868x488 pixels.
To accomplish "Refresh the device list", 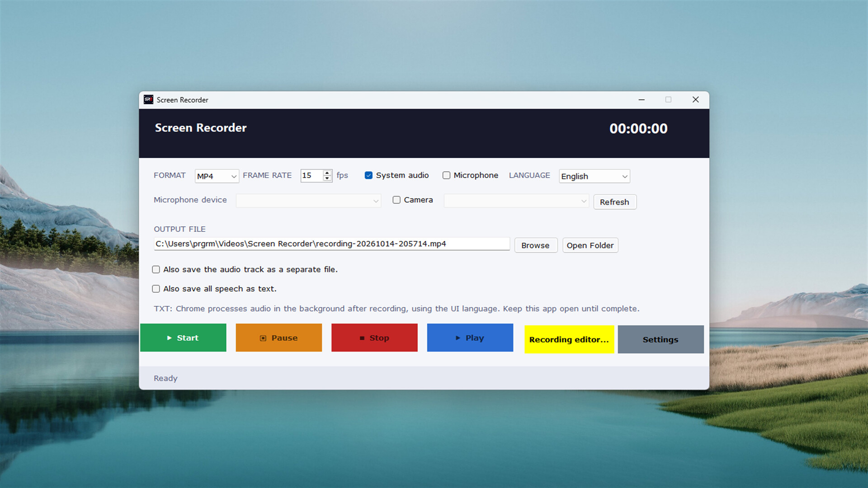I will tap(615, 202).
